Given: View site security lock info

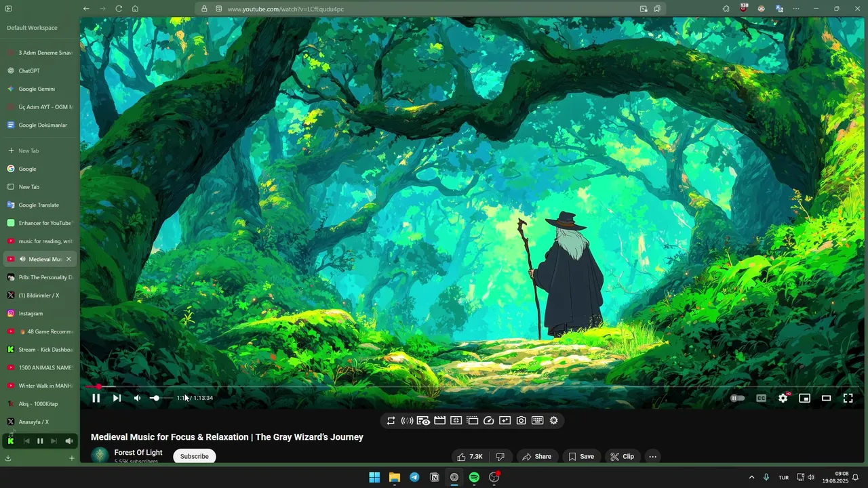Looking at the screenshot, I should point(204,9).
